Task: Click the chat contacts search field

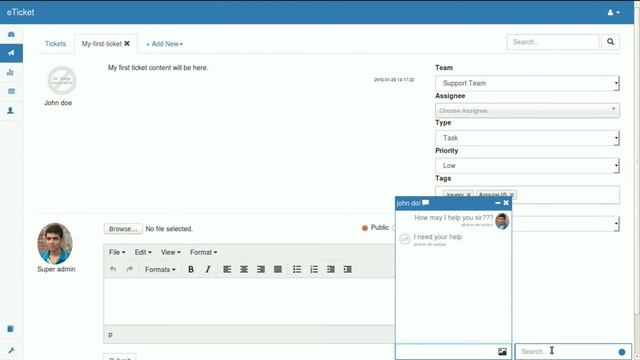Action: (x=567, y=351)
